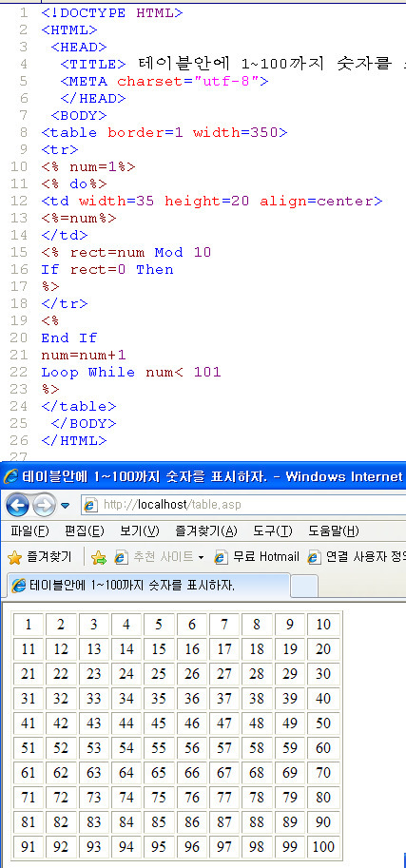The width and height of the screenshot is (406, 868).
Task: Click the num=num+1 code line
Action: [84, 355]
